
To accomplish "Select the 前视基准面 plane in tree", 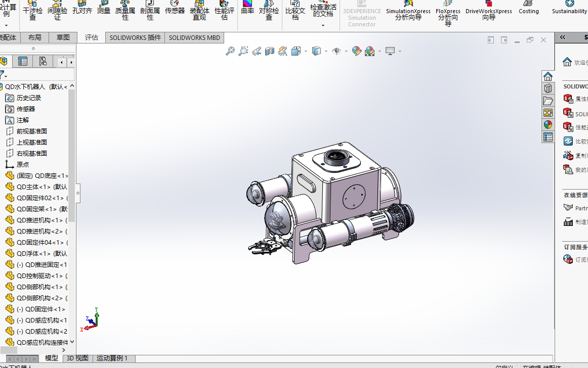I will click(x=26, y=131).
